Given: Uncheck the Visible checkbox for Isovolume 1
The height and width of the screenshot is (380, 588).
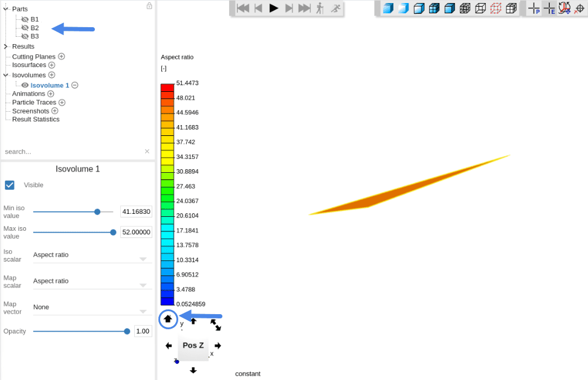Looking at the screenshot, I should (x=10, y=185).
